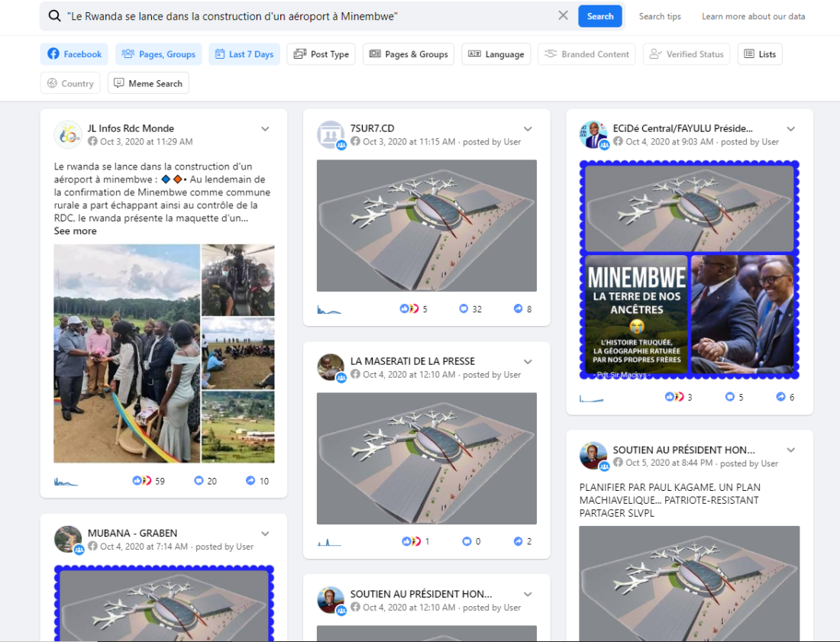840x642 pixels.
Task: Expand options for JL Infos Rdc Monde post
Action: click(265, 129)
